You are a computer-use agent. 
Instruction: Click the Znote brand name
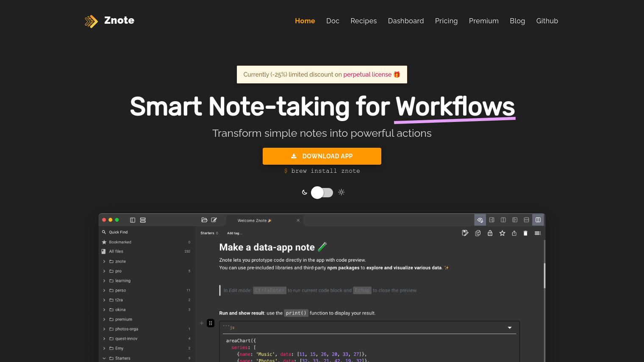coord(119,20)
